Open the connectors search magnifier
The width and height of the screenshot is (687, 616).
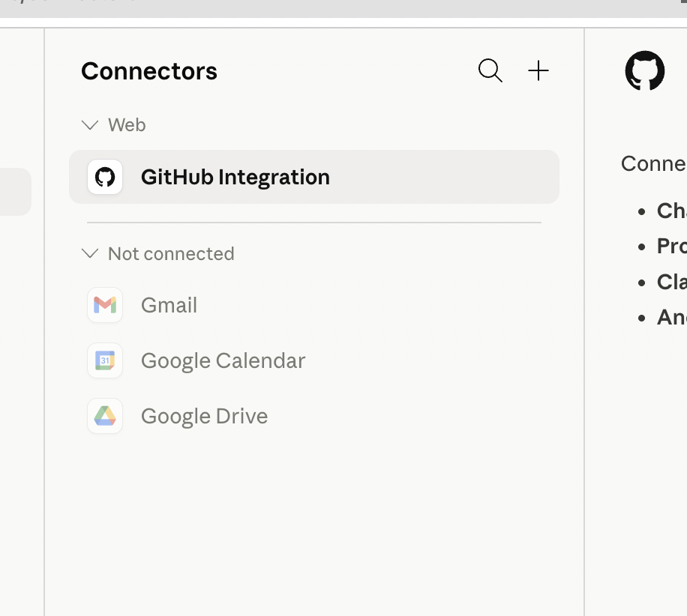coord(490,70)
